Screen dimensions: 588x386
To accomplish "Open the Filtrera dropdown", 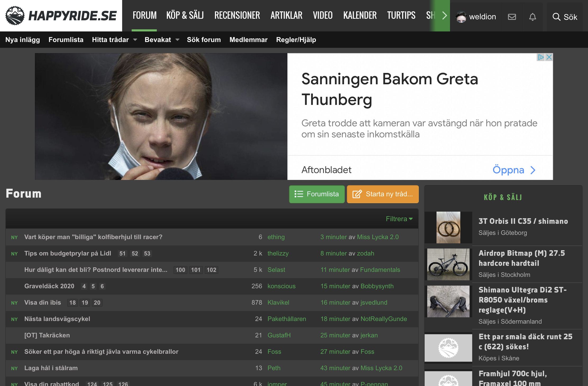I will [x=399, y=219].
